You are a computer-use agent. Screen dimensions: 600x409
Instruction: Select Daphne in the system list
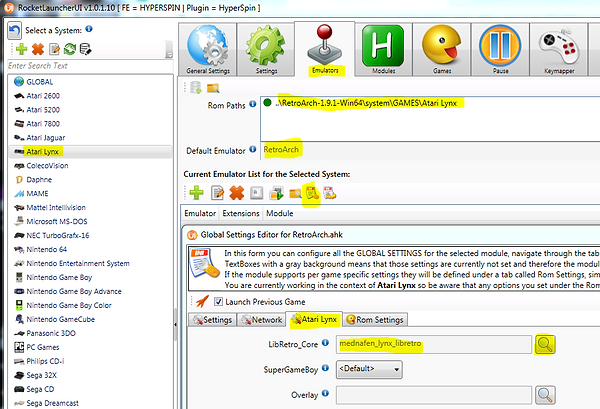click(x=90, y=179)
